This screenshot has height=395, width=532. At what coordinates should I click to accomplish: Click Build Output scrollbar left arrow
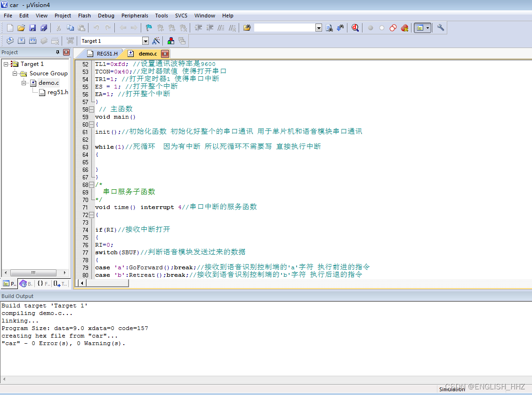click(4, 379)
